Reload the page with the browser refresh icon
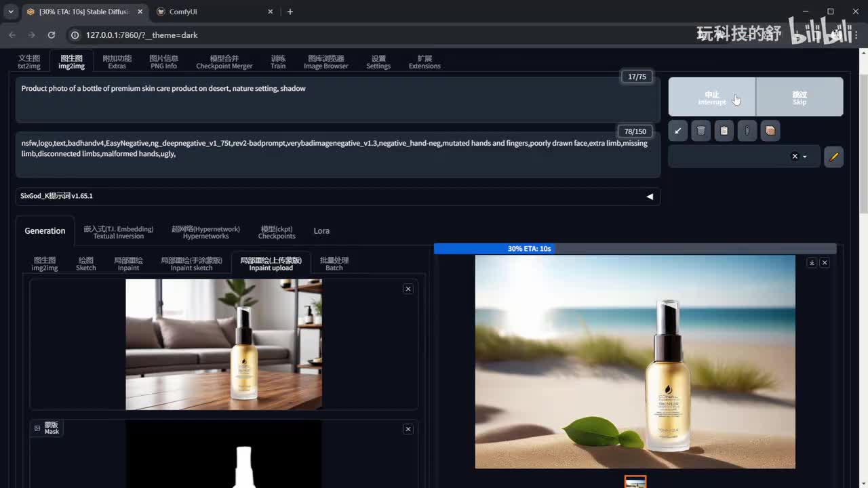The height and width of the screenshot is (488, 868). [x=52, y=35]
